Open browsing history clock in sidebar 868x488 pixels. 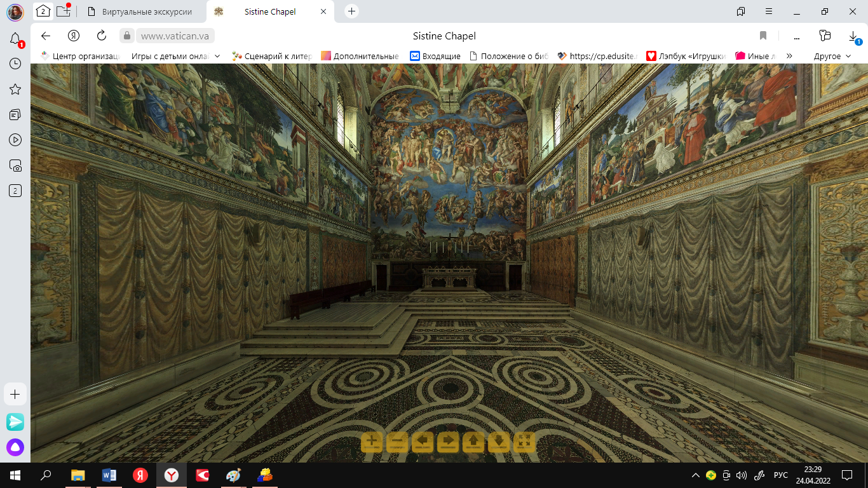pos(15,64)
